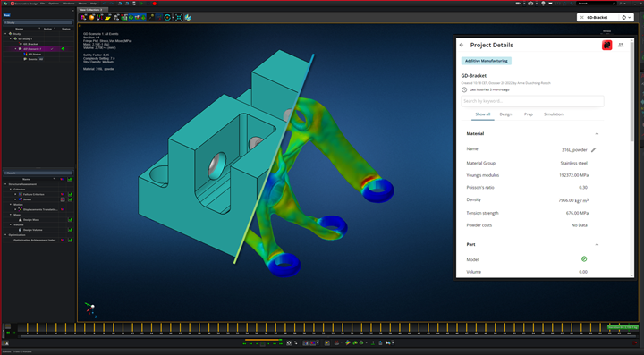
Task: Click the green play button in top toolbar
Action: point(142,4)
